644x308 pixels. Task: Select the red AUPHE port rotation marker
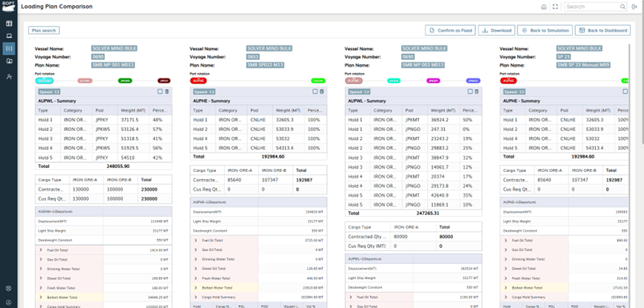(199, 79)
